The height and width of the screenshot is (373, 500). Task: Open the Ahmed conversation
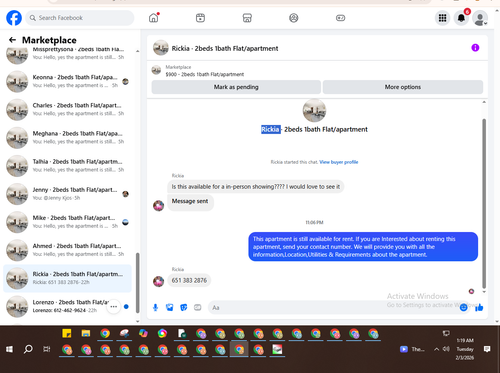(67, 250)
